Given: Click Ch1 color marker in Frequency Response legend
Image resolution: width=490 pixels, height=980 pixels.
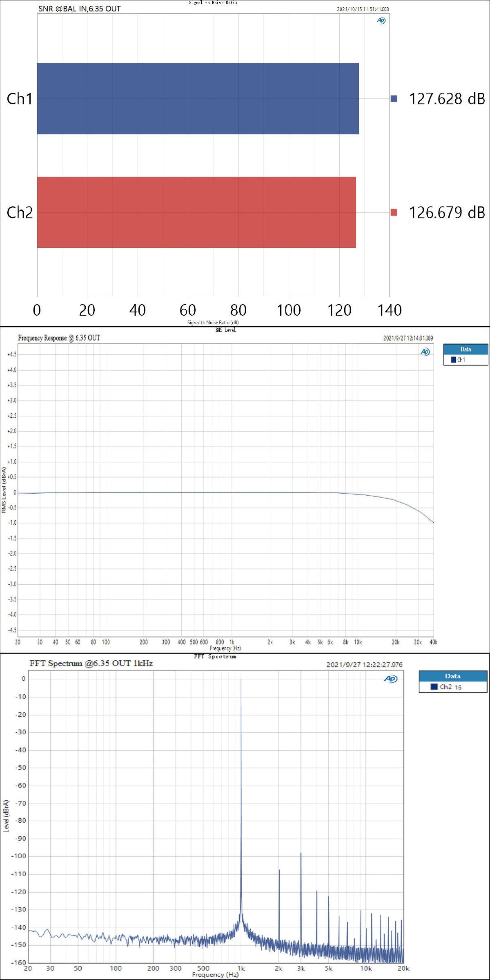Looking at the screenshot, I should coord(453,360).
